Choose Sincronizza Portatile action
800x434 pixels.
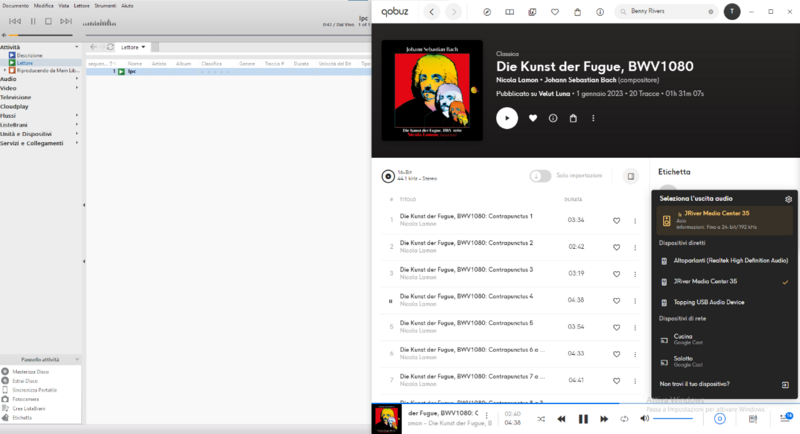[x=35, y=390]
